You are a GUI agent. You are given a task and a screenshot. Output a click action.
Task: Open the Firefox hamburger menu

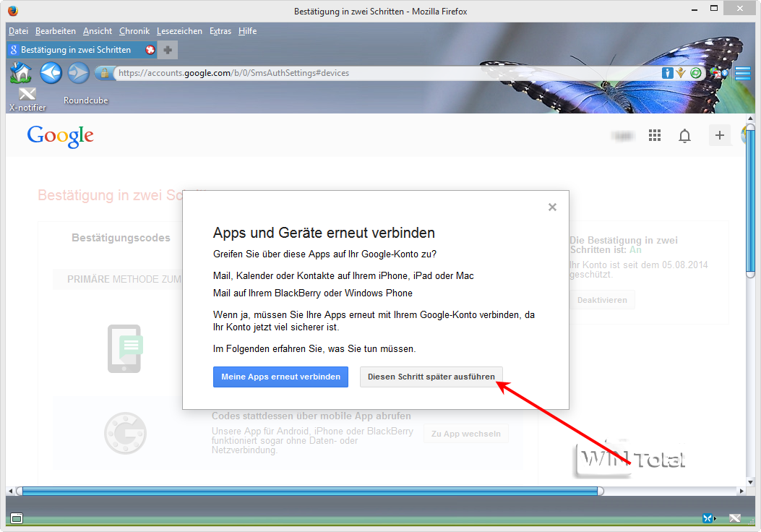742,73
